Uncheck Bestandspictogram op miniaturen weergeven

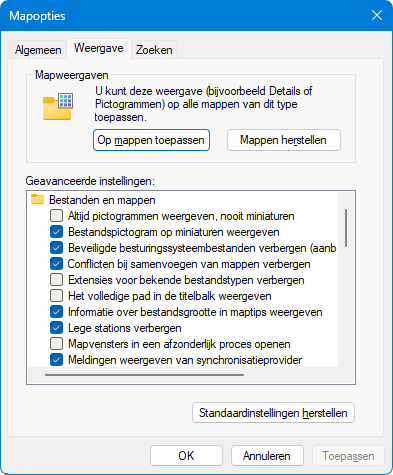(x=57, y=232)
